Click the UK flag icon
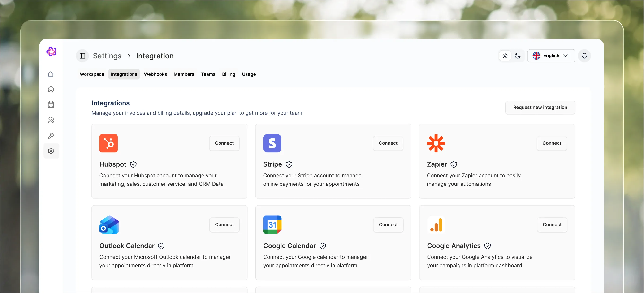Image resolution: width=644 pixels, height=293 pixels. pos(536,56)
